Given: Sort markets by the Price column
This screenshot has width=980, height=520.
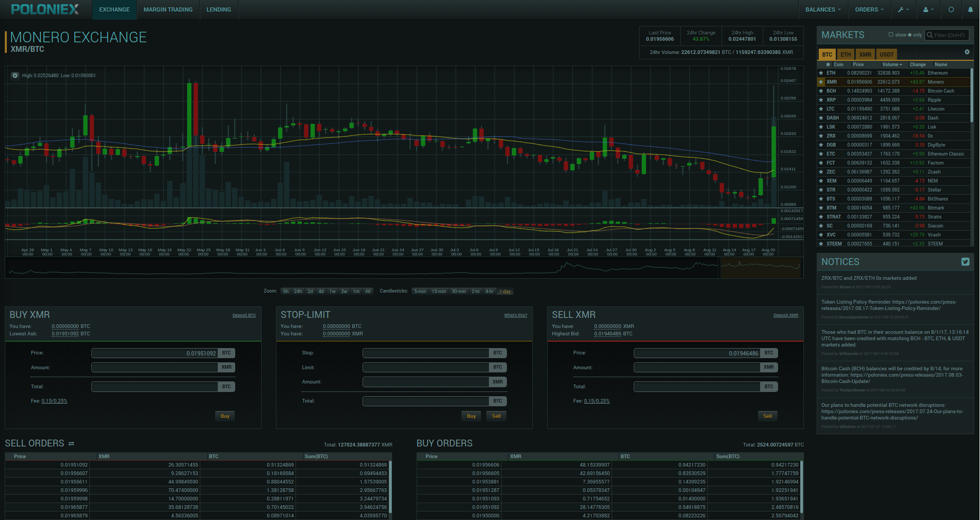Looking at the screenshot, I should (858, 65).
